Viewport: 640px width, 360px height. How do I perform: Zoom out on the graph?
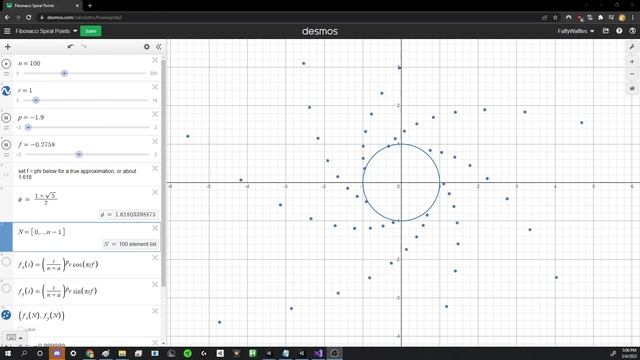pyautogui.click(x=632, y=74)
